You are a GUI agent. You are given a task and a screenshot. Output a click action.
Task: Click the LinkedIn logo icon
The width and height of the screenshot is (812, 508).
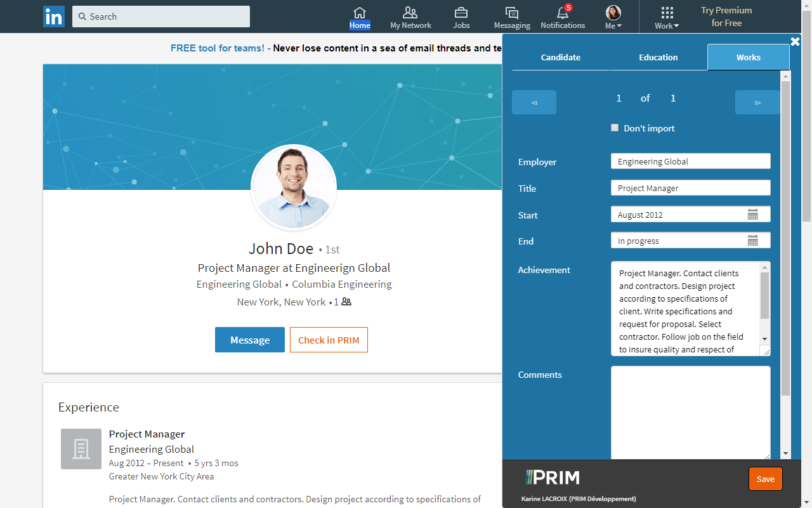click(54, 17)
